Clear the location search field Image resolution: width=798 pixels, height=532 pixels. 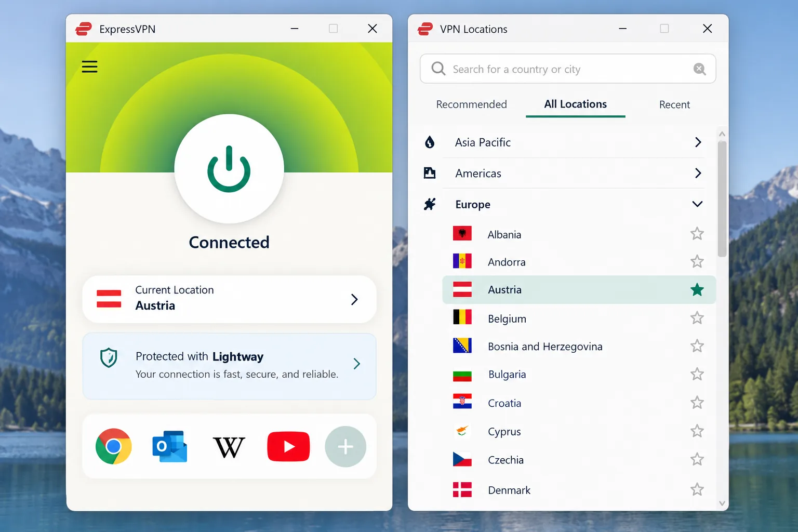coord(700,69)
